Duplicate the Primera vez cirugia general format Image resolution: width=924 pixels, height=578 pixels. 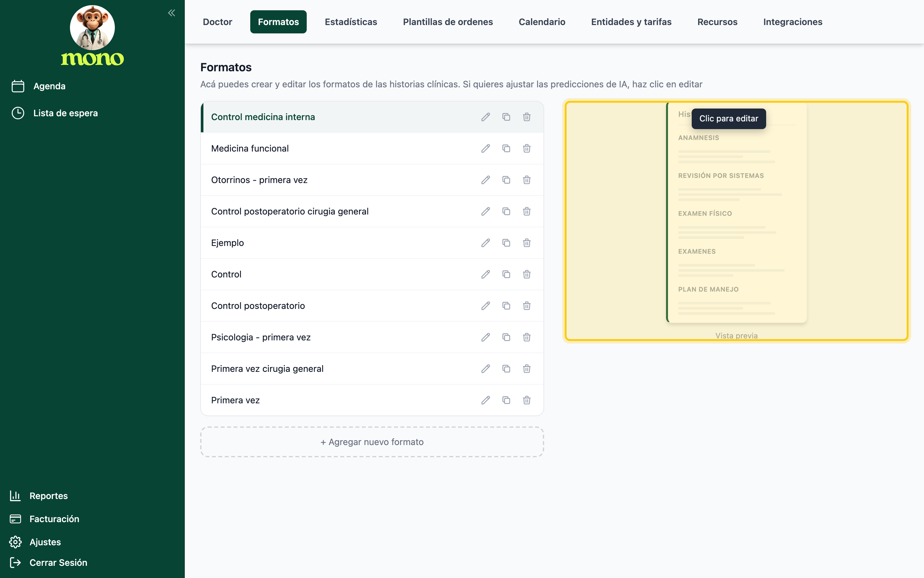(506, 369)
